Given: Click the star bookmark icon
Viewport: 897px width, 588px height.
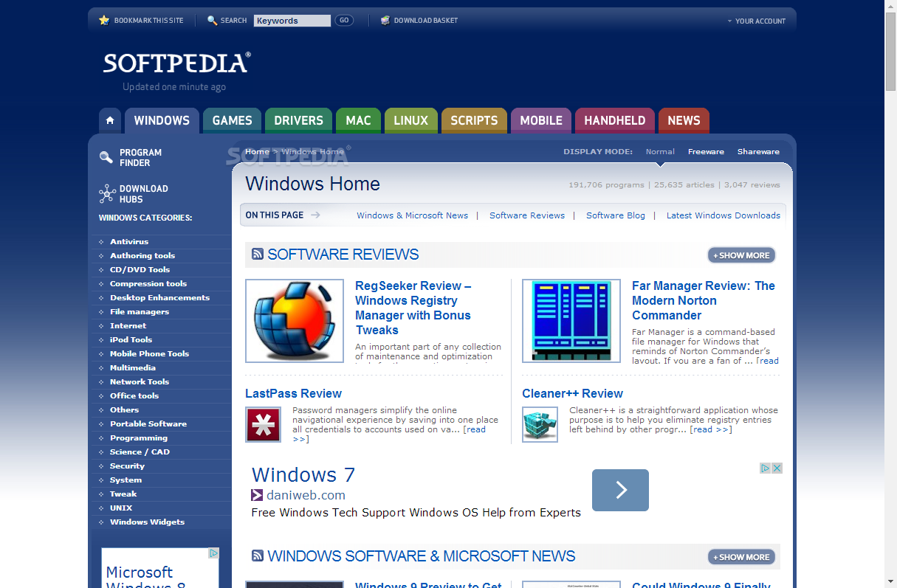Looking at the screenshot, I should 104,21.
